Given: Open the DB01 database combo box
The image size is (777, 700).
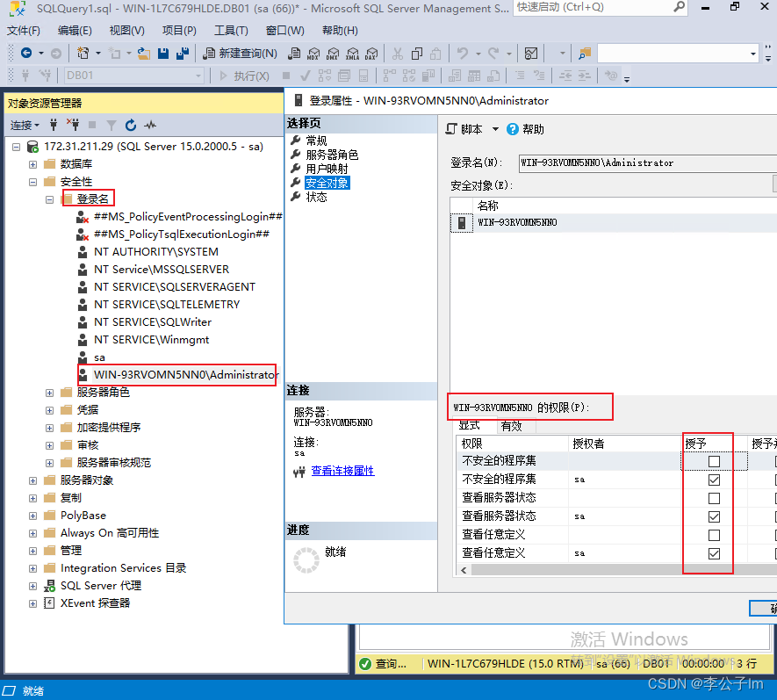Looking at the screenshot, I should 134,76.
